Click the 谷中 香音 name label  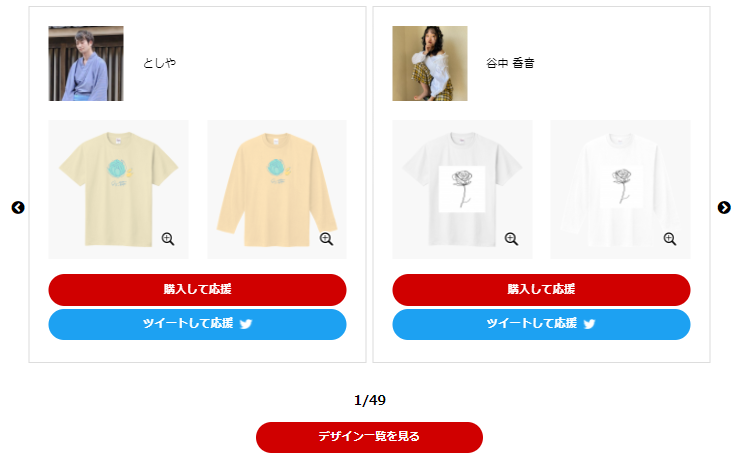click(510, 63)
